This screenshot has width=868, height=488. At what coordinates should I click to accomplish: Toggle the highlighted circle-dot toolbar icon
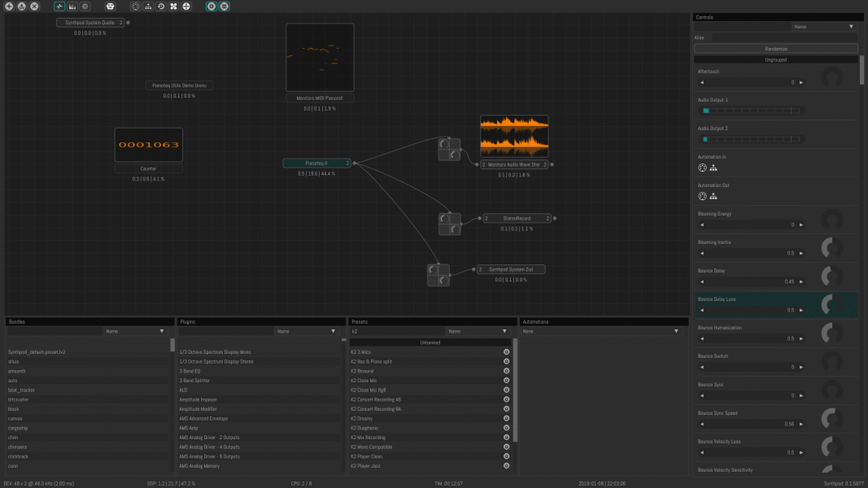coord(212,6)
